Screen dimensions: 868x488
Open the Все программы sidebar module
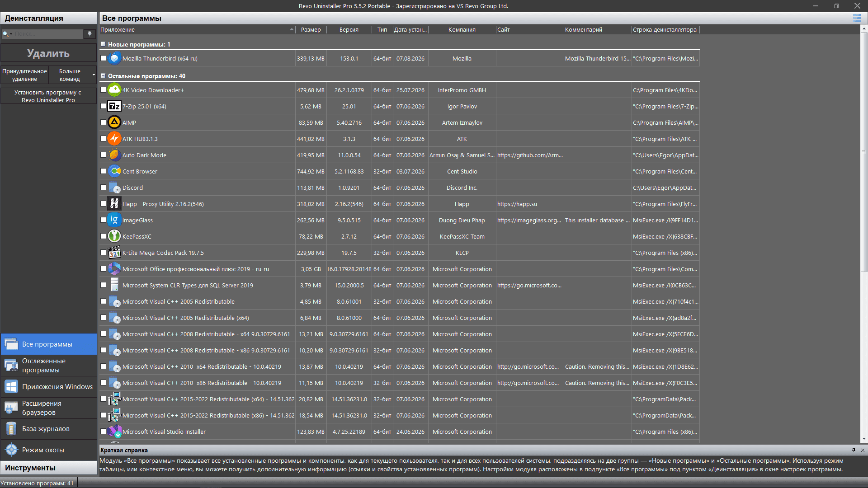48,344
